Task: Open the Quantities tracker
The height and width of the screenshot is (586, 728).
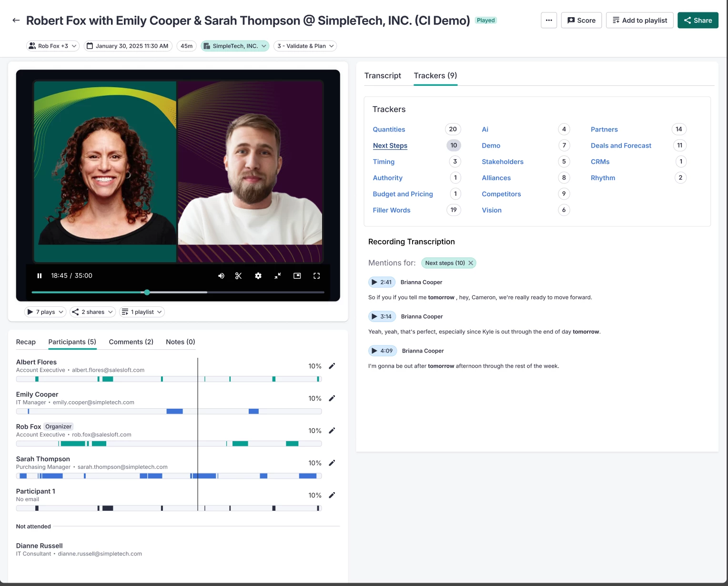Action: (389, 130)
